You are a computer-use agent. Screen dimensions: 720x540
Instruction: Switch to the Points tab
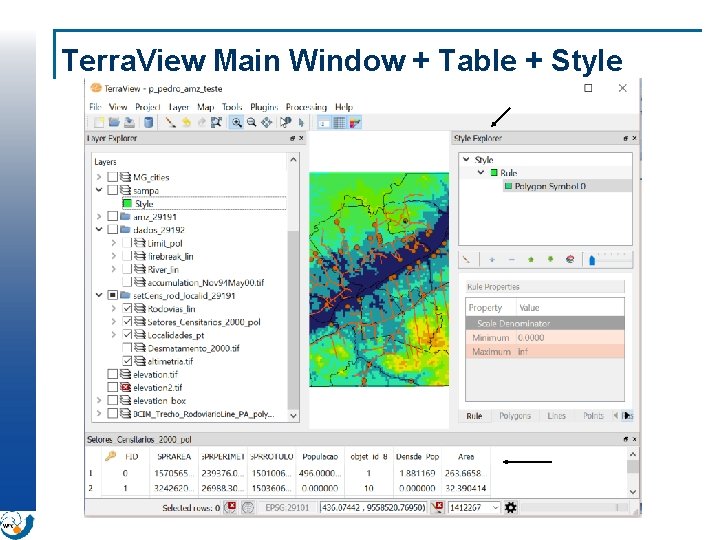click(593, 416)
